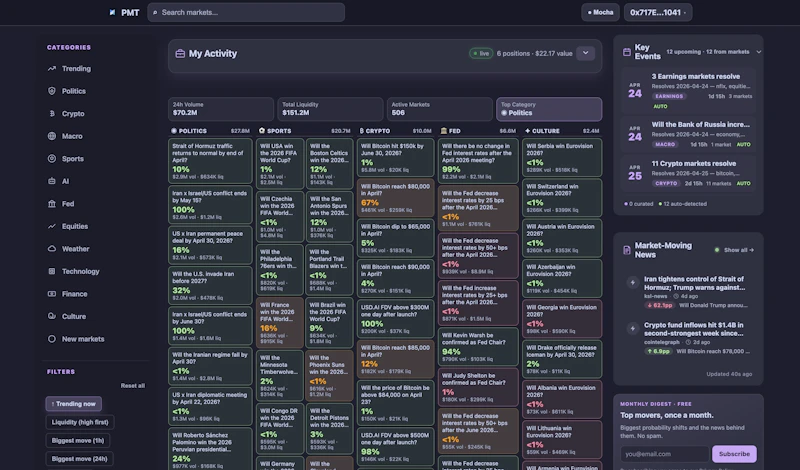
Task: Click Reset all filters
Action: tap(133, 386)
